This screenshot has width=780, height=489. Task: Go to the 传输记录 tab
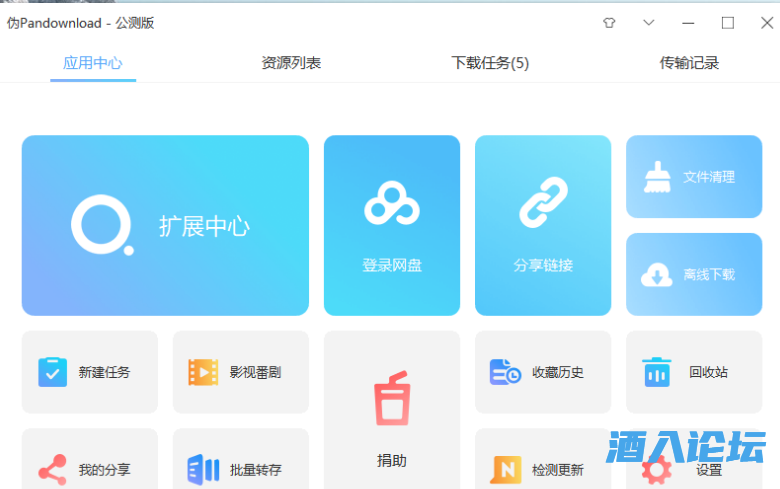[689, 63]
